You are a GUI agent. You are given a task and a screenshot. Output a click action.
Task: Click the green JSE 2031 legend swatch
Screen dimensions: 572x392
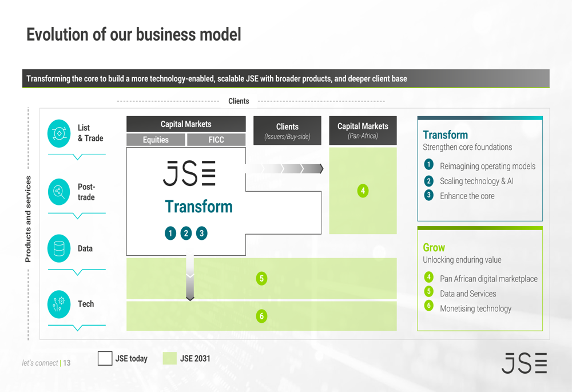pyautogui.click(x=170, y=358)
